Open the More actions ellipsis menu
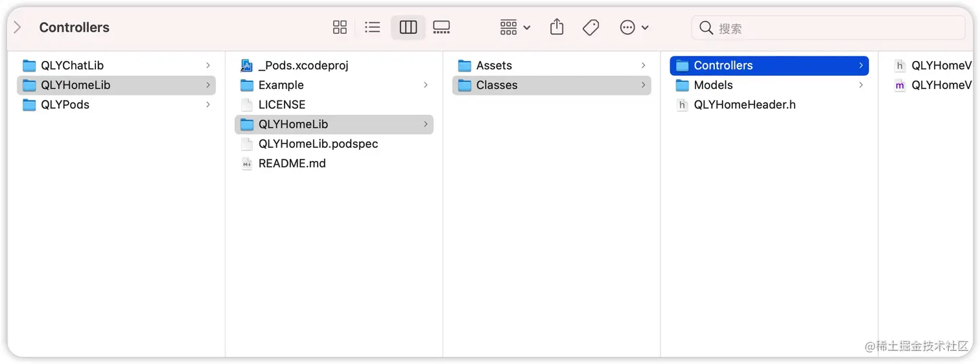This screenshot has height=364, width=980. (634, 27)
